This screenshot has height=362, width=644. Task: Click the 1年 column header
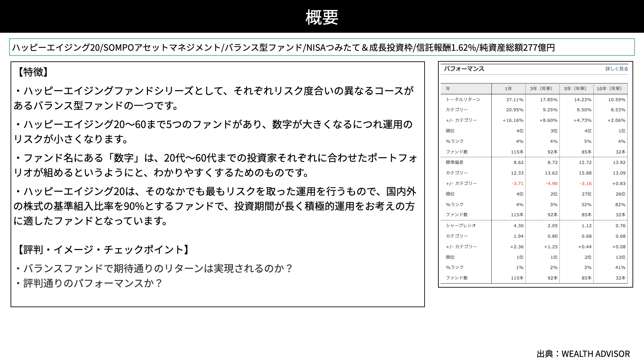coord(508,88)
